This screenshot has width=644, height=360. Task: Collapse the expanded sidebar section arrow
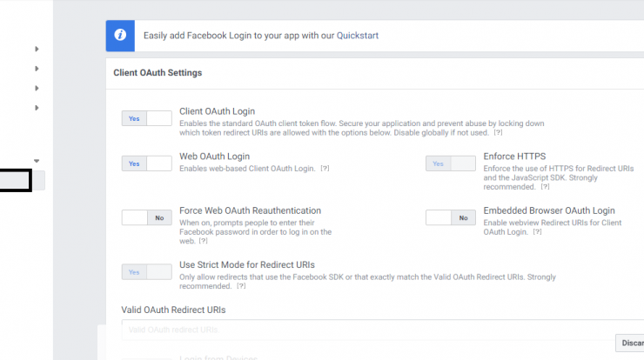click(x=37, y=161)
